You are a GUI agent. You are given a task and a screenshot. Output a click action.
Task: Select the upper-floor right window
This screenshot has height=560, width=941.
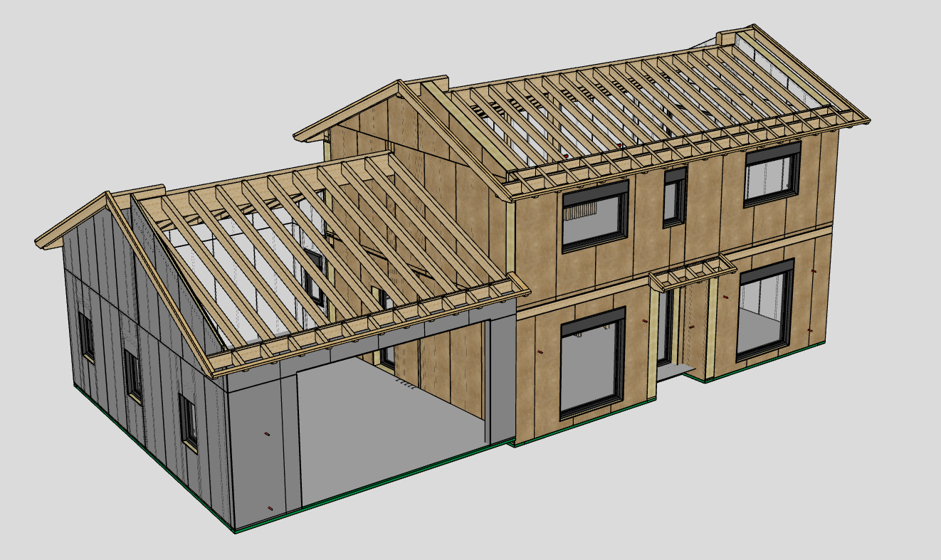[x=772, y=175]
